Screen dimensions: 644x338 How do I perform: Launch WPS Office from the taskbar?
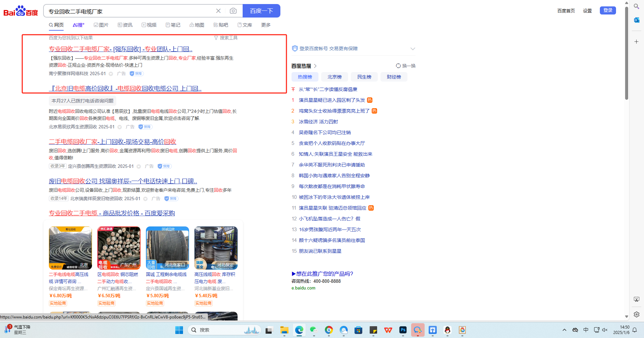tap(388, 330)
